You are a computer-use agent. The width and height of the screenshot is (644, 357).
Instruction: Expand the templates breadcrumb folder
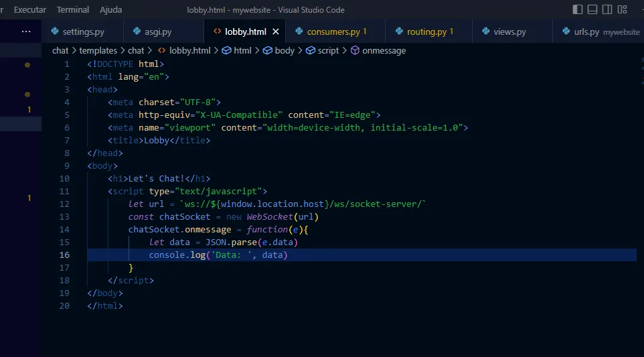[98, 50]
